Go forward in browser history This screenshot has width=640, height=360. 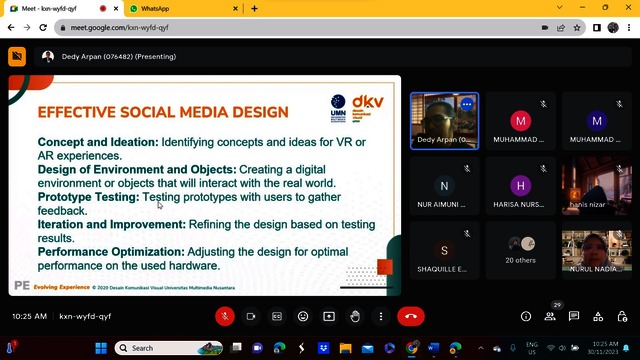[x=27, y=28]
